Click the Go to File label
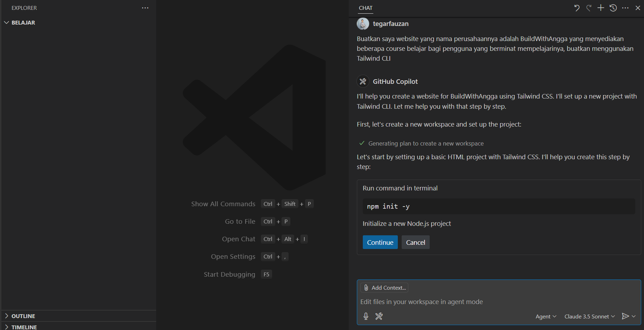 pyautogui.click(x=240, y=221)
